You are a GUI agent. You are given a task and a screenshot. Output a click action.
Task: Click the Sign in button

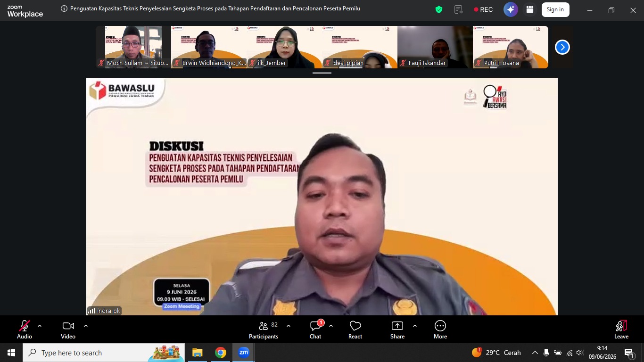click(x=555, y=9)
